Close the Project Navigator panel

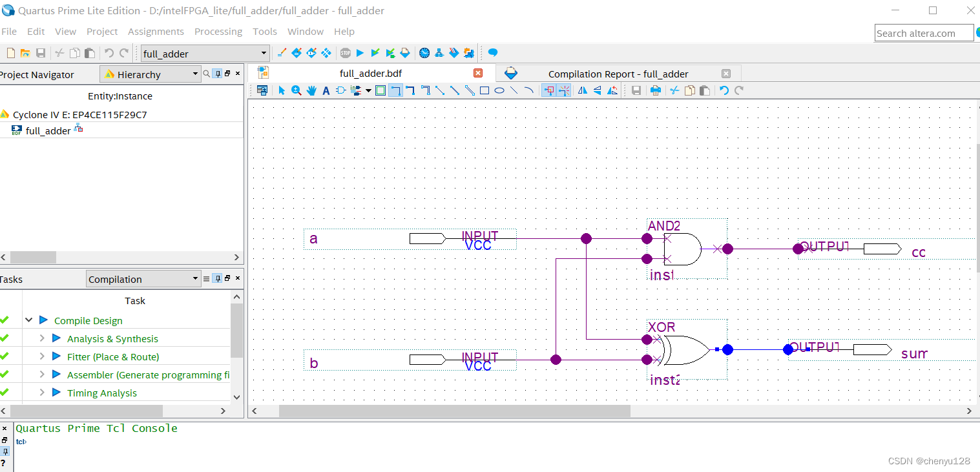tap(237, 74)
